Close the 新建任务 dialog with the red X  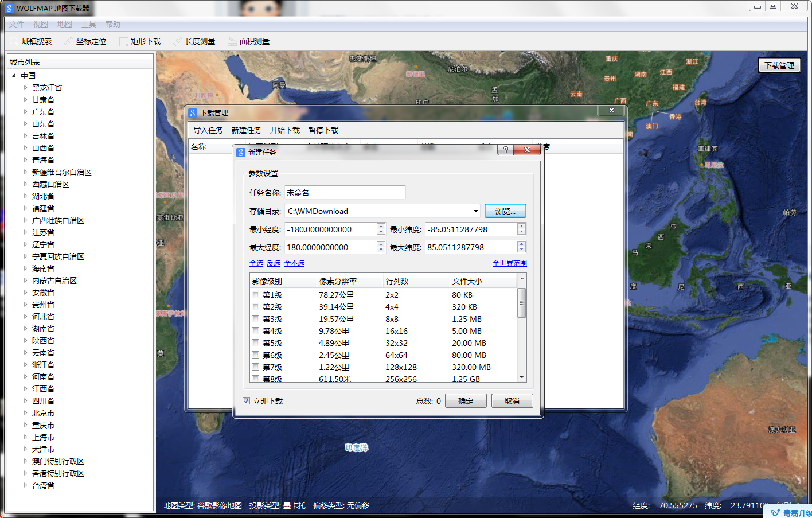526,150
